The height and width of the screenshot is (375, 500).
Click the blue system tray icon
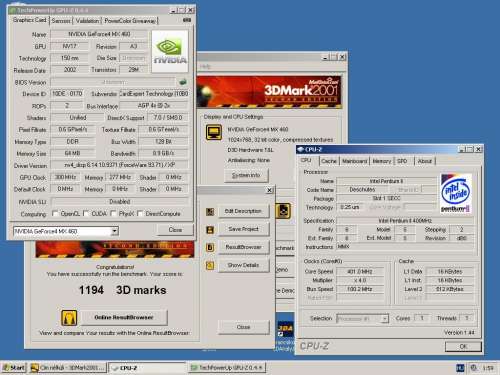[x=460, y=368]
